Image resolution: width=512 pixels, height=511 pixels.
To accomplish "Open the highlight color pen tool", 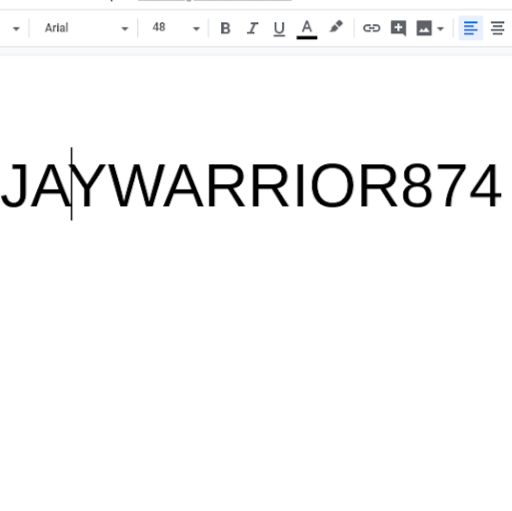I will [336, 27].
